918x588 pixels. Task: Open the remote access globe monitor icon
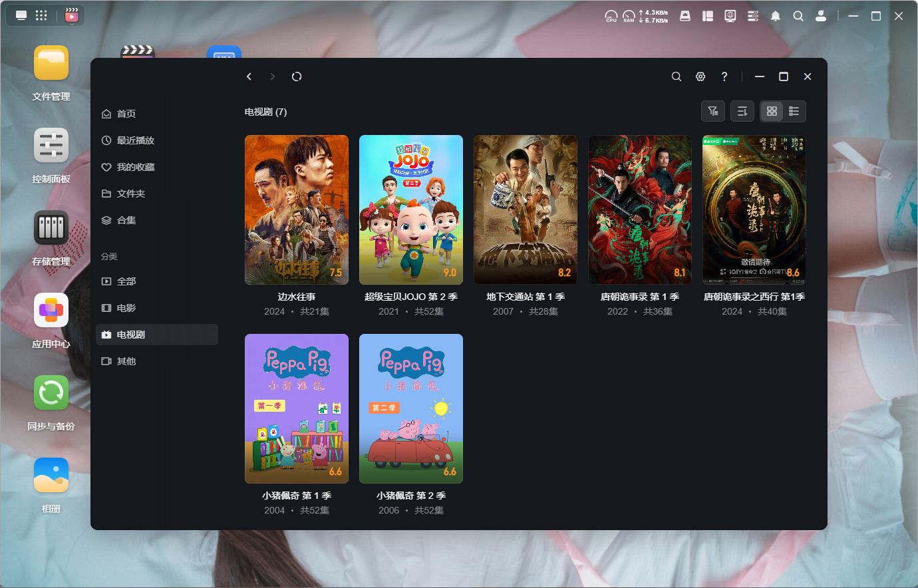pyautogui.click(x=730, y=16)
